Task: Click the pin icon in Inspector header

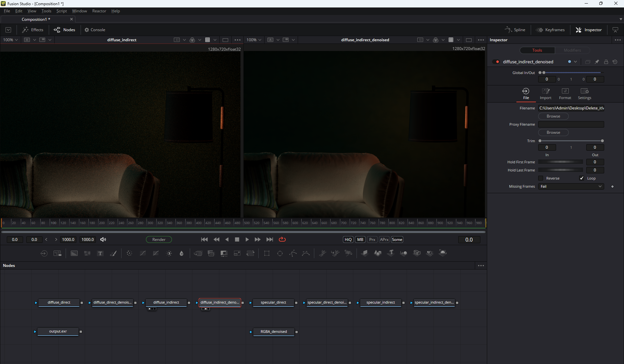Action: click(x=597, y=62)
